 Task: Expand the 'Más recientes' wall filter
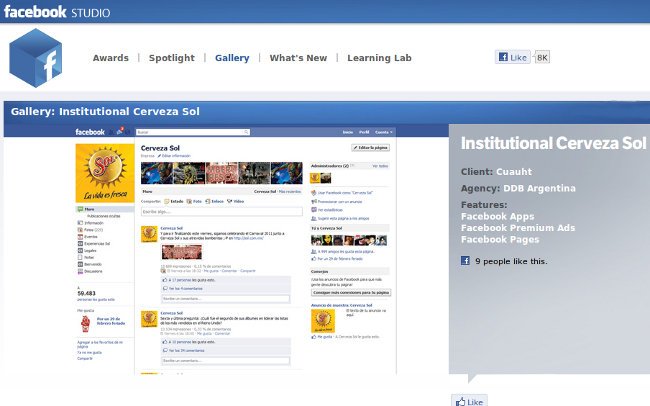click(x=289, y=190)
